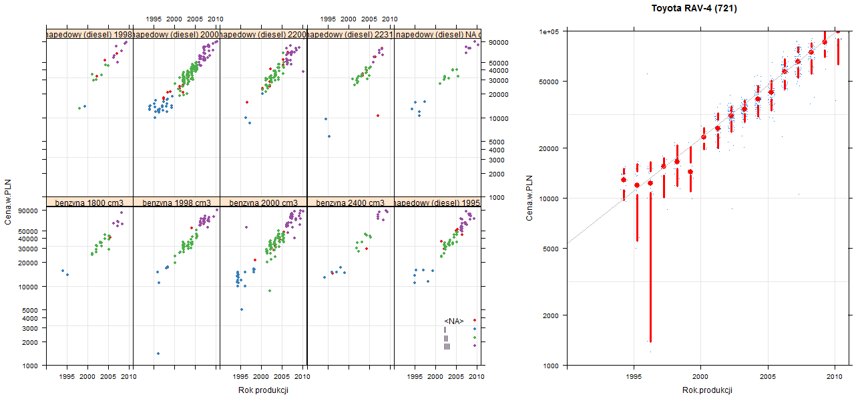
Task: Click the "2005" year tick under the Toyota plot
Action: (768, 378)
